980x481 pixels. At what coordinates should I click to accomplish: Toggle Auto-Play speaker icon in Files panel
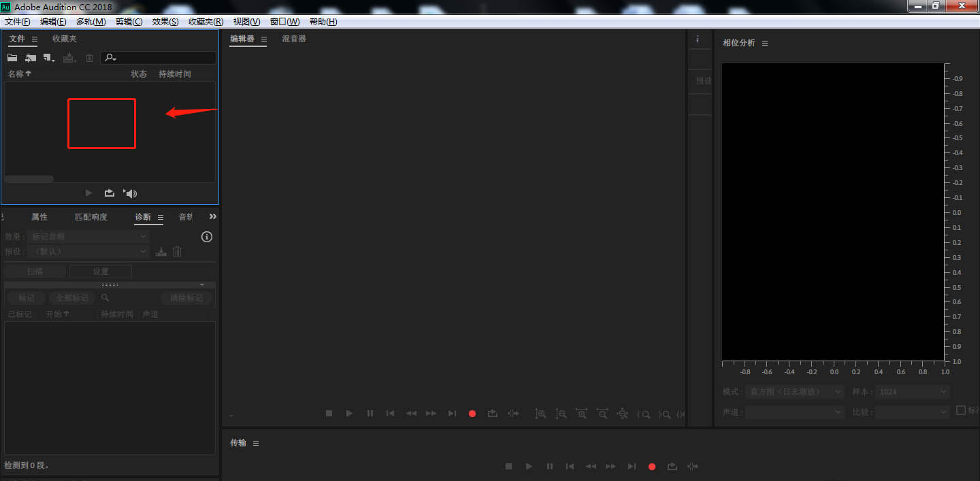130,193
